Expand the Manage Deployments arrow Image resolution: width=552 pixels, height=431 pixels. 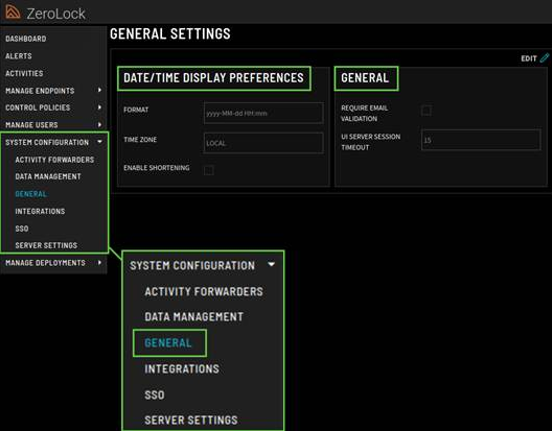click(x=100, y=262)
